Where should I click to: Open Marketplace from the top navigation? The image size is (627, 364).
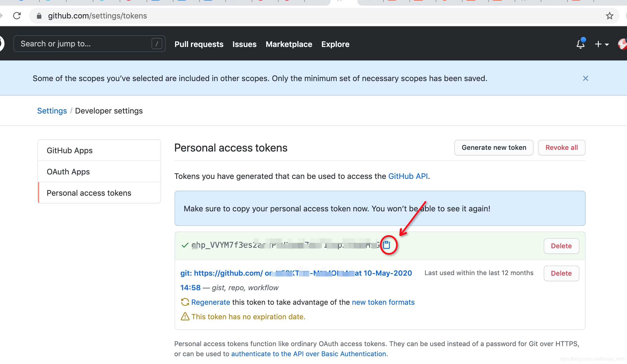point(289,44)
